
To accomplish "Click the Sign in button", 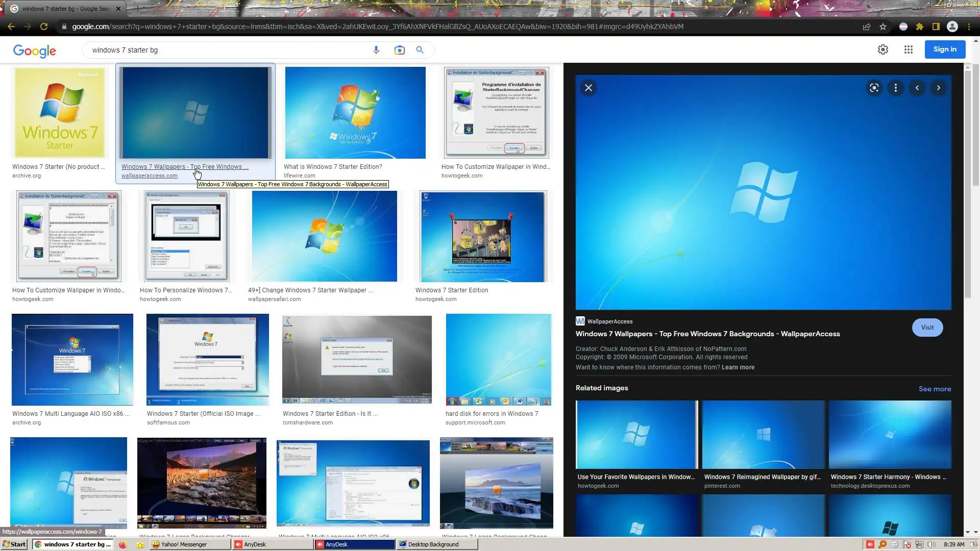I will pos(945,49).
